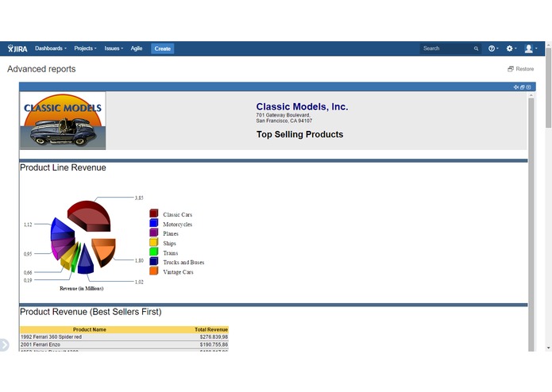Click the page's outer vertical scrollbar thumb

pyautogui.click(x=548, y=88)
